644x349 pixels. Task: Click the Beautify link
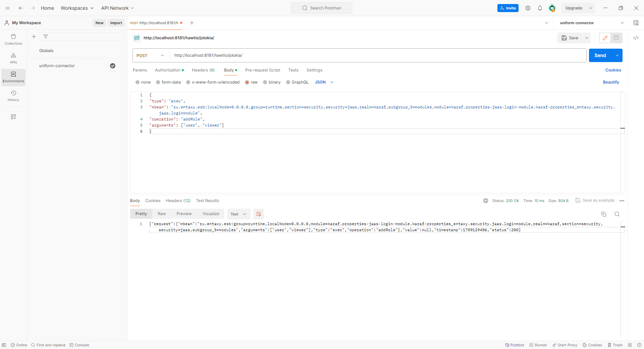point(611,82)
